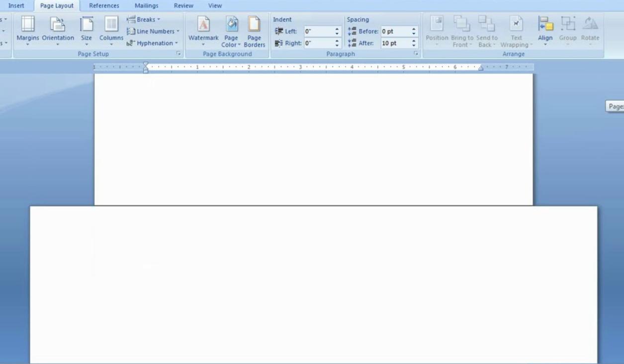Viewport: 624px width, 364px height.
Task: Click the Spacing After input field
Action: click(395, 43)
